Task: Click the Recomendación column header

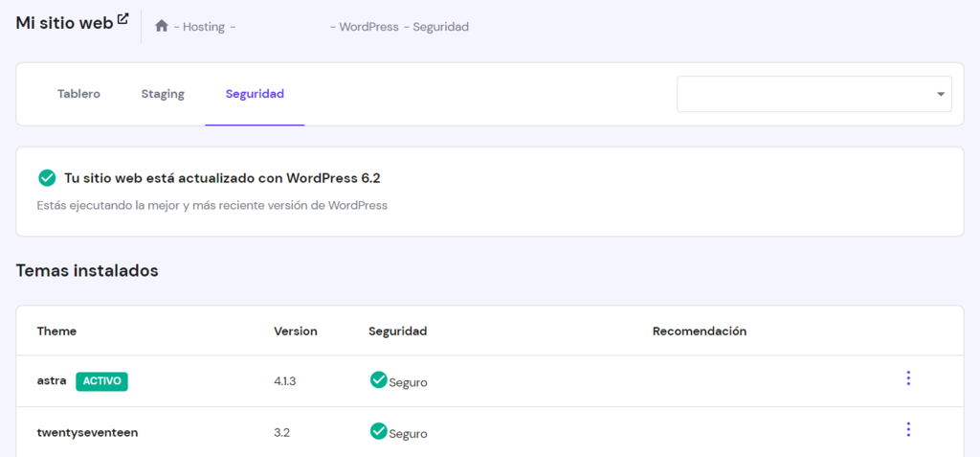Action: [x=700, y=331]
